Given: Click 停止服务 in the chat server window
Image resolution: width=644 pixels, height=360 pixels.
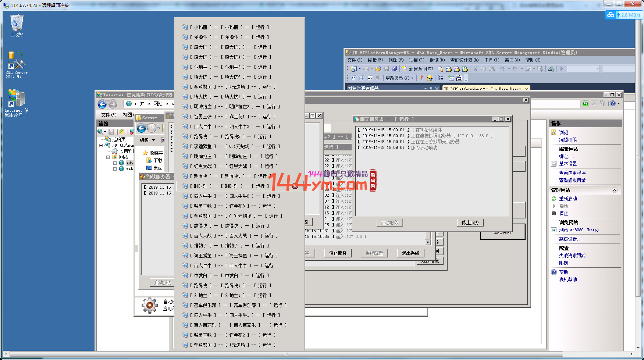Looking at the screenshot, I should pyautogui.click(x=470, y=222).
